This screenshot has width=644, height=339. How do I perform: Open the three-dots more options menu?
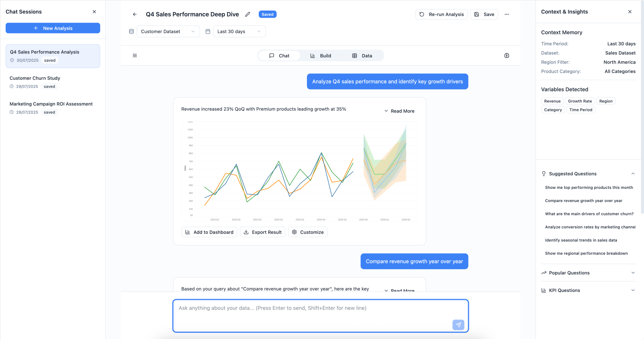click(x=507, y=14)
